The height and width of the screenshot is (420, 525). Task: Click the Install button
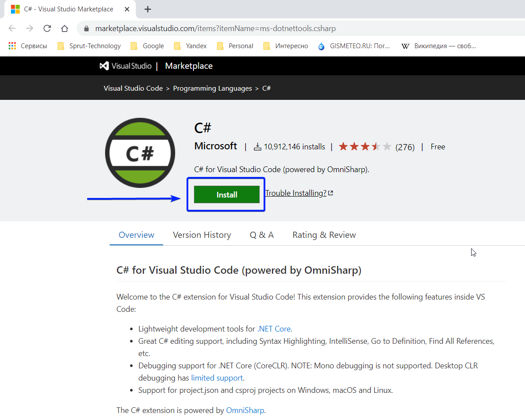click(226, 194)
